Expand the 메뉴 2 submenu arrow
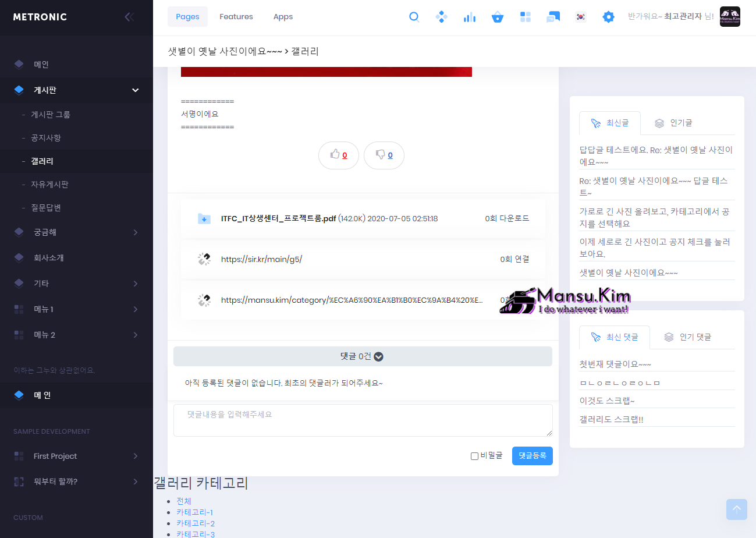 coord(136,335)
